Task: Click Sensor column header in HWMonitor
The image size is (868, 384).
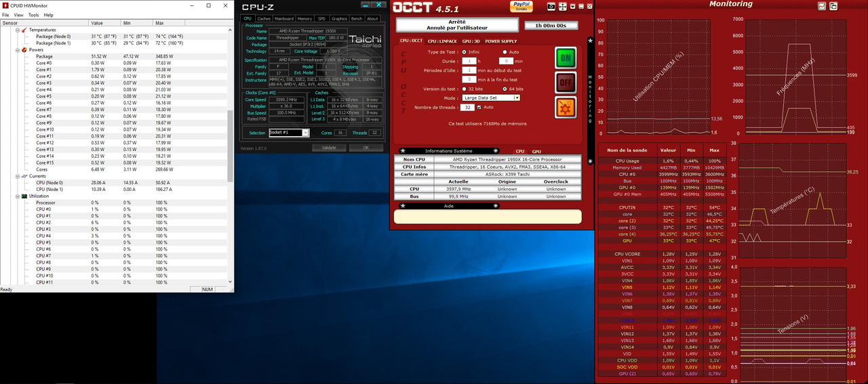Action: coord(45,23)
